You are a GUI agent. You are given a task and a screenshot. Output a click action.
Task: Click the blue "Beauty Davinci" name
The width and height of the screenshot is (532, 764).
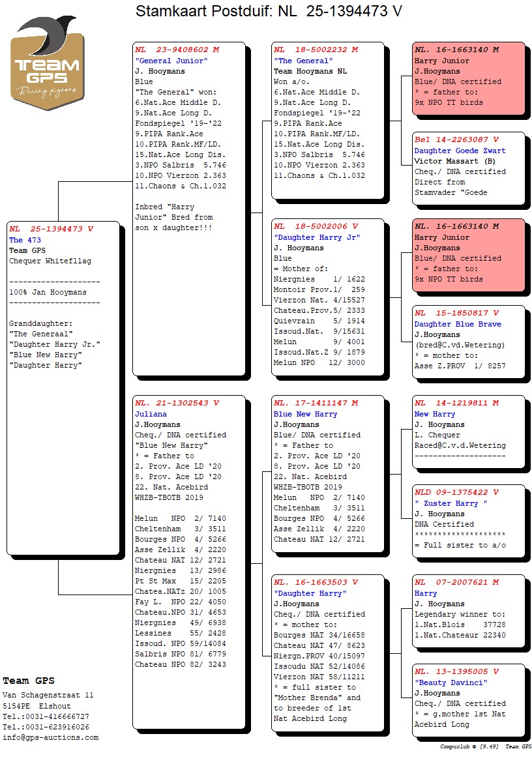(x=451, y=683)
